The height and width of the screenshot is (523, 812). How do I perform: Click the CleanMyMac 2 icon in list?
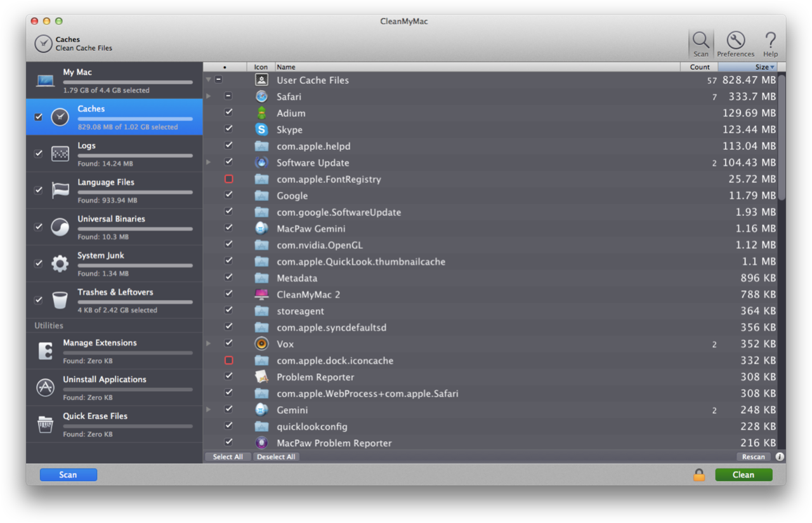click(x=261, y=295)
